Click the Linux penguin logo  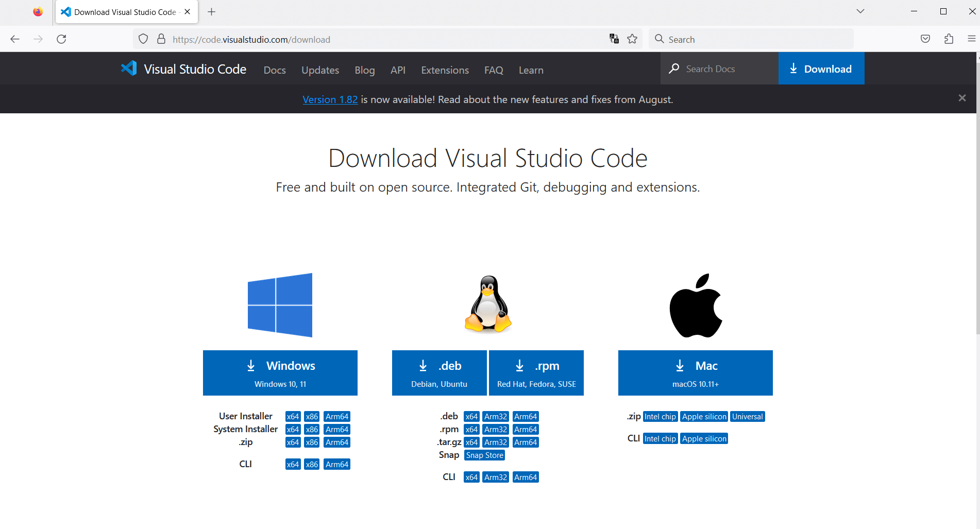pyautogui.click(x=488, y=304)
